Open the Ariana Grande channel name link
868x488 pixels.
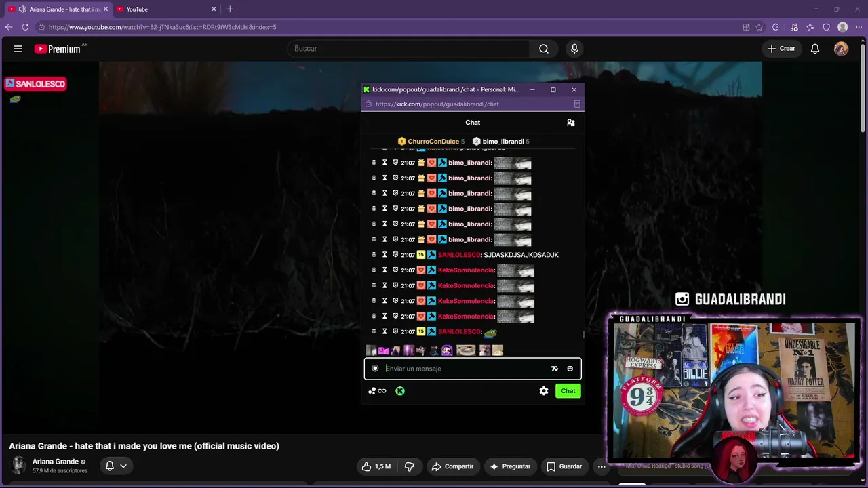click(x=56, y=462)
